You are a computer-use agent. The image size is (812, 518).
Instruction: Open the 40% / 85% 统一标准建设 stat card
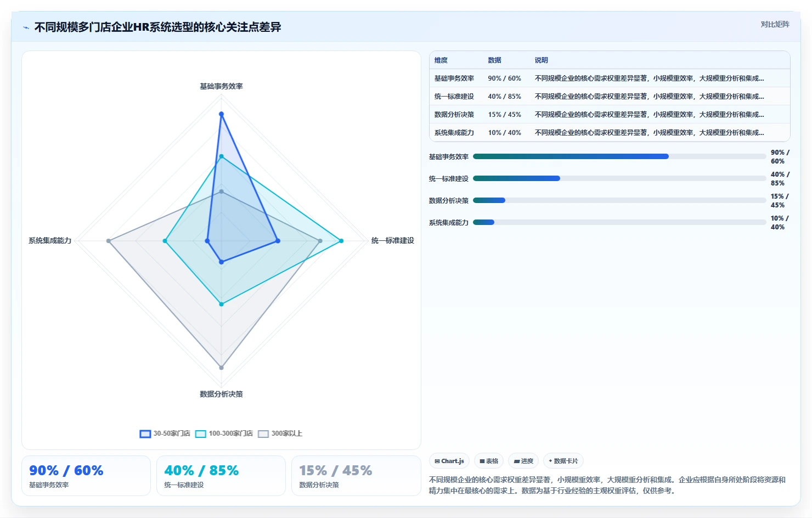[221, 476]
